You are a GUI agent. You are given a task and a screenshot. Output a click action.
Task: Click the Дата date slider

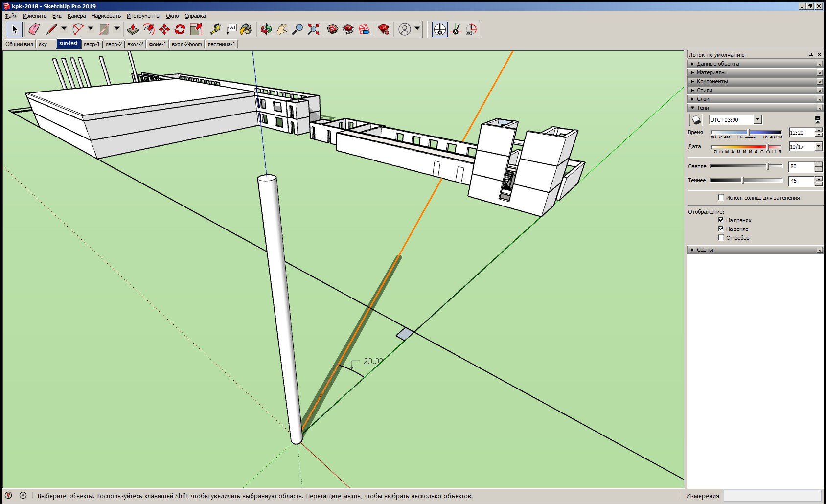[x=746, y=147]
